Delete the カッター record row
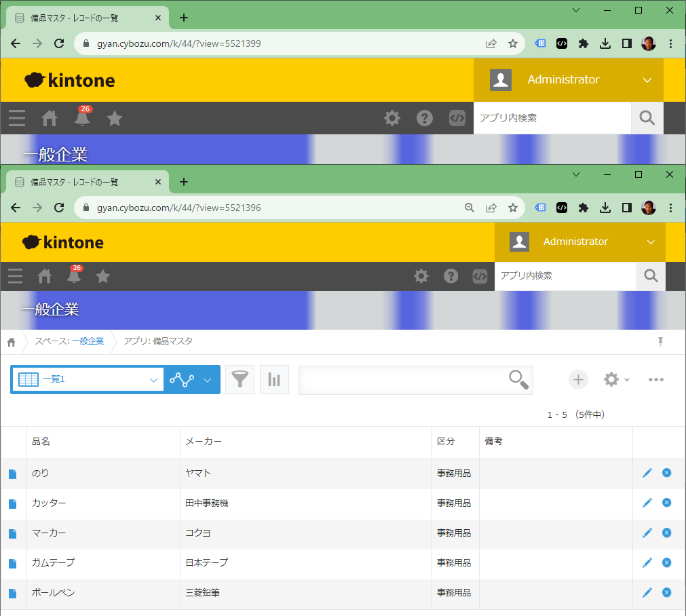The width and height of the screenshot is (686, 616). [x=666, y=503]
